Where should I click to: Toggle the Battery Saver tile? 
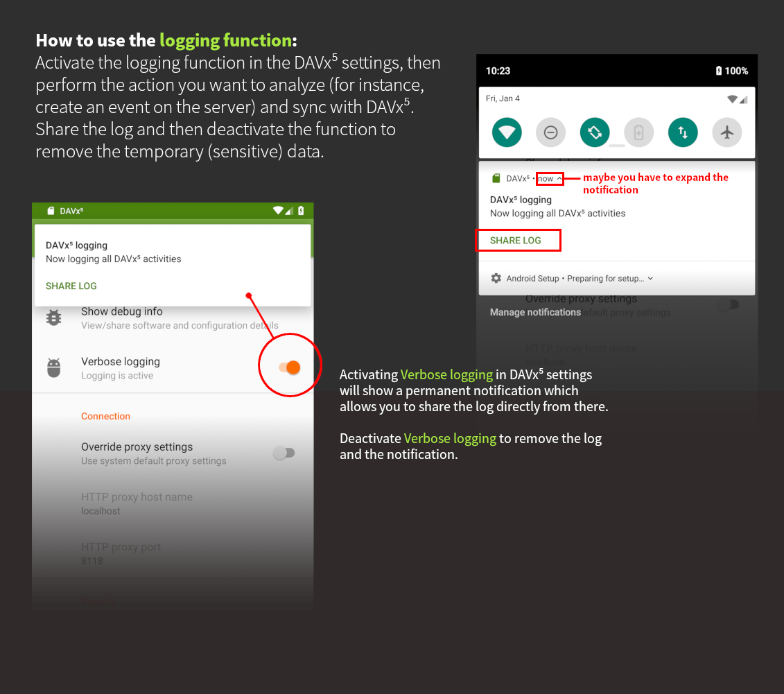pos(638,132)
